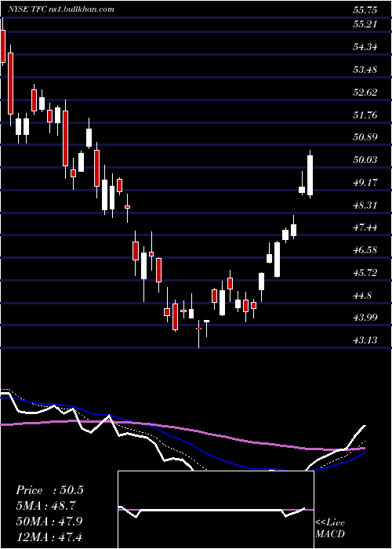Image resolution: width=392 pixels, height=549 pixels.
Task: Click the 52.62 price axis label
Action: 365,92
